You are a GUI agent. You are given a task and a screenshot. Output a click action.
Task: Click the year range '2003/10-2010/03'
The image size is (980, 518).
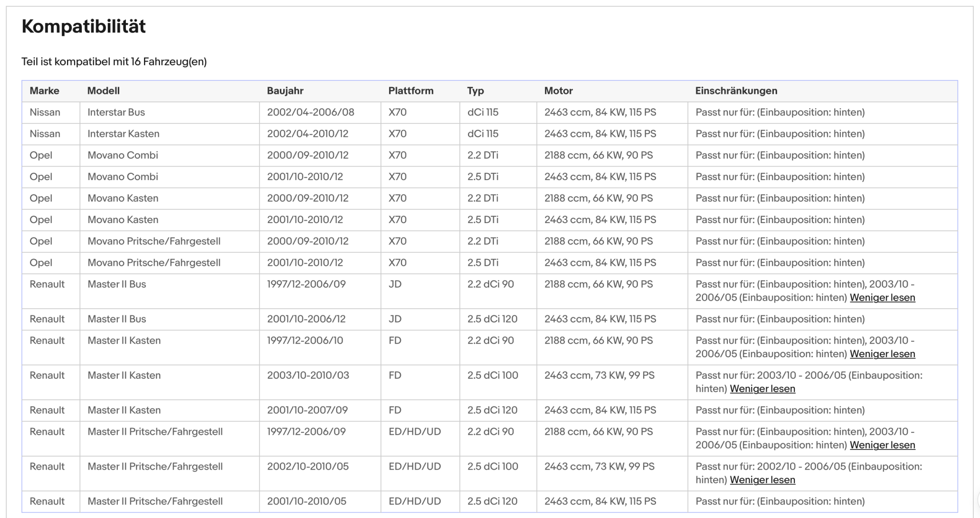[308, 376]
